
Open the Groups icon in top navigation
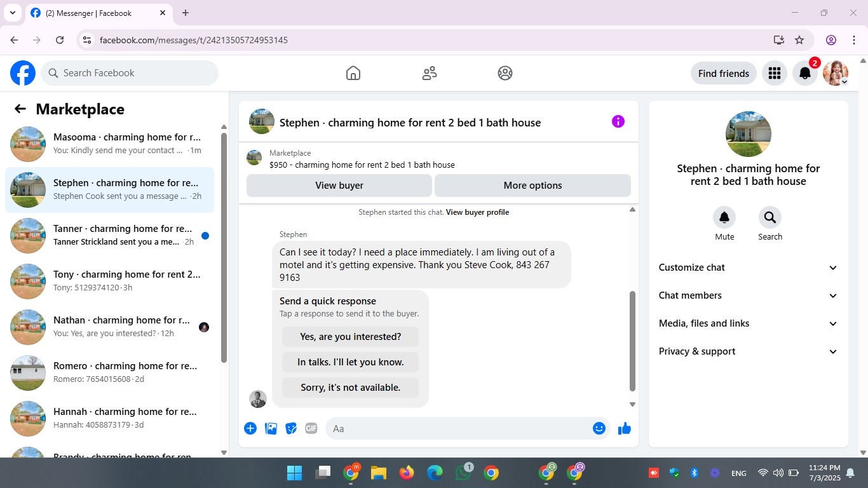click(x=505, y=73)
